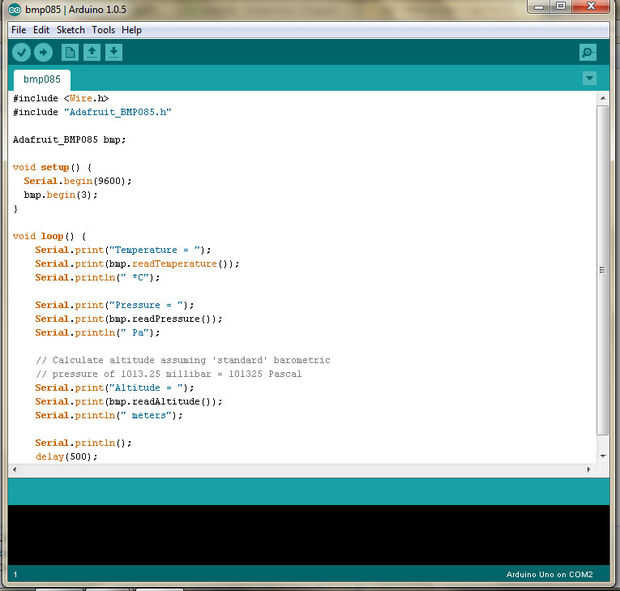Click the 'Adafruit_BMP085 bmp;' declaration line
This screenshot has width=620, height=591.
[x=70, y=140]
